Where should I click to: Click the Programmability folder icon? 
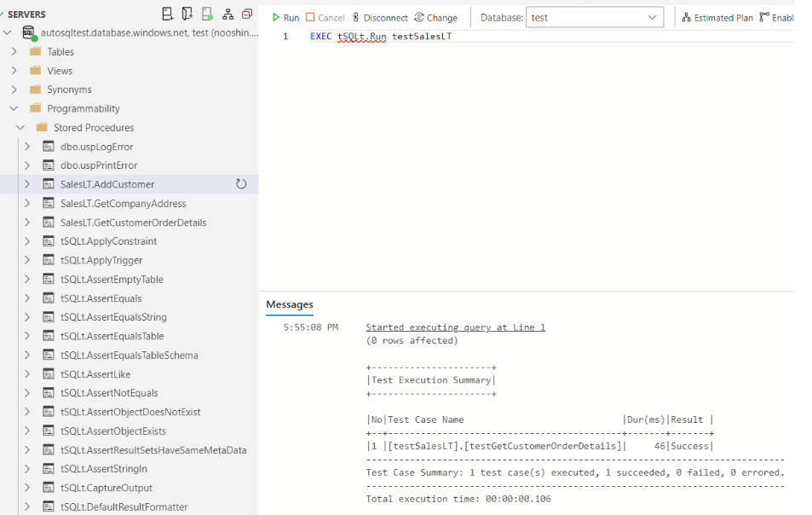pyautogui.click(x=35, y=108)
